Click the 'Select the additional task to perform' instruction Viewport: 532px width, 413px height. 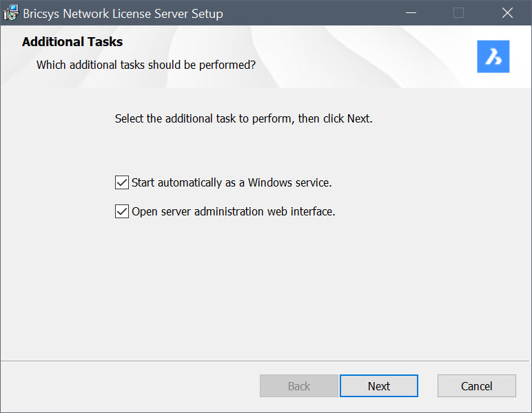click(x=243, y=118)
